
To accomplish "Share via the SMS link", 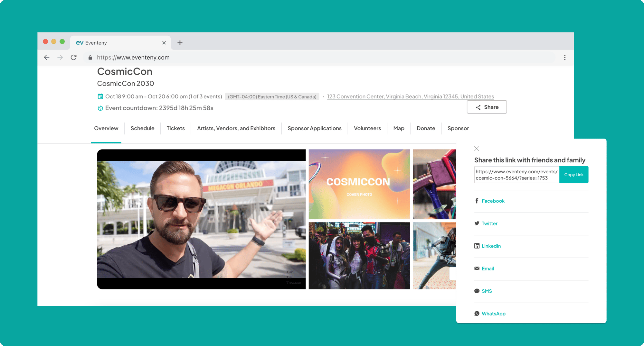I will tap(487, 291).
